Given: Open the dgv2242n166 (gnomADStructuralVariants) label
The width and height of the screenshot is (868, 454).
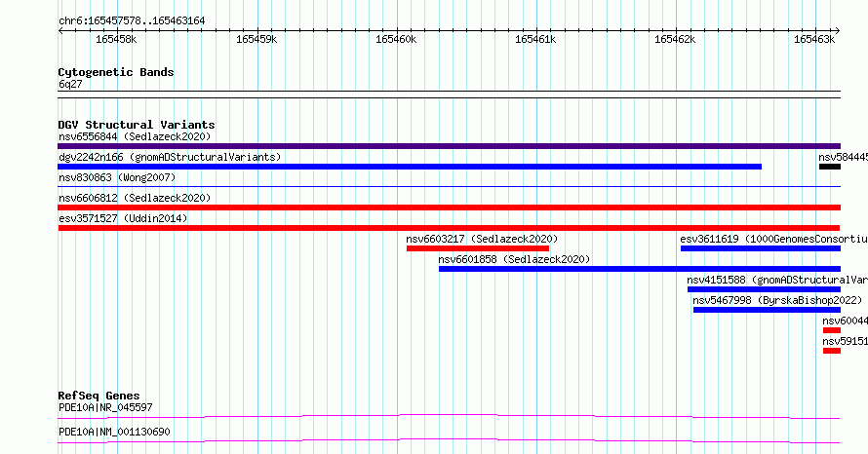Looking at the screenshot, I should click(170, 157).
